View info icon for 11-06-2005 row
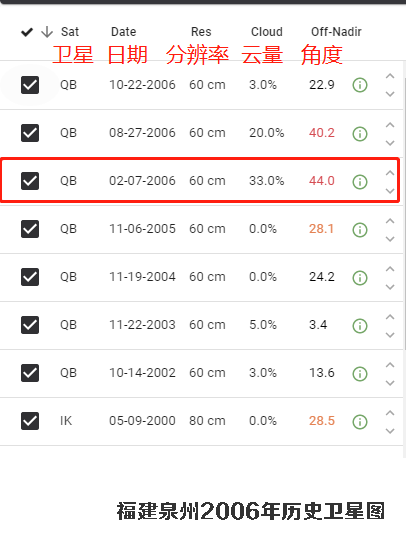 [360, 229]
